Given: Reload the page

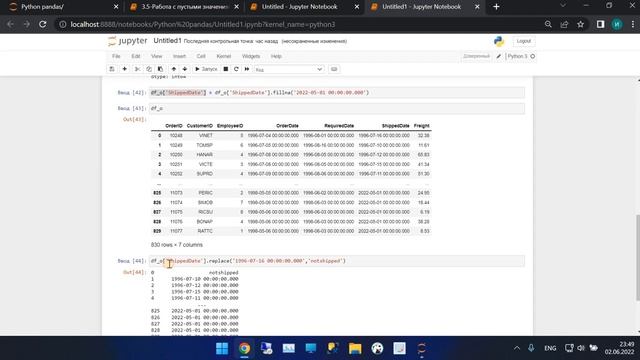Looking at the screenshot, I should [x=43, y=24].
